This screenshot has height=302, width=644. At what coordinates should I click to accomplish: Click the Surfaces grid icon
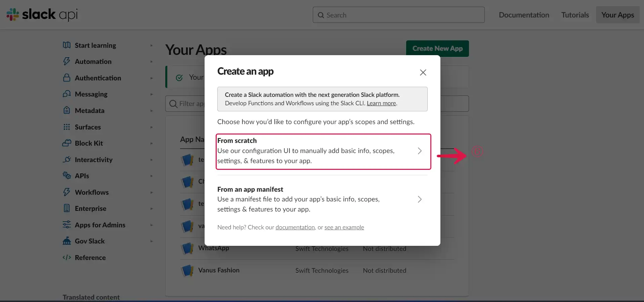point(67,127)
